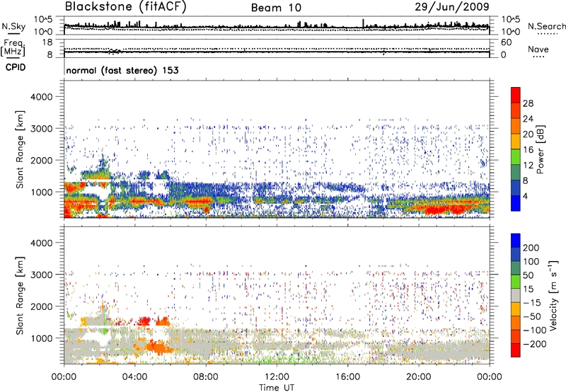This screenshot has height=392, width=566.
Task: Click the power panel 'Slant Range [km]' label
Action: tap(20, 149)
